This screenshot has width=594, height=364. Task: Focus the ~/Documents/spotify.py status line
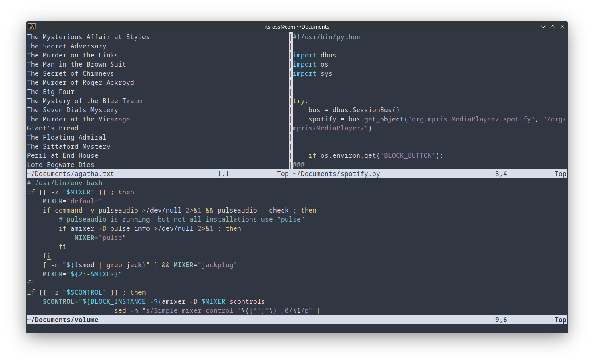point(336,174)
